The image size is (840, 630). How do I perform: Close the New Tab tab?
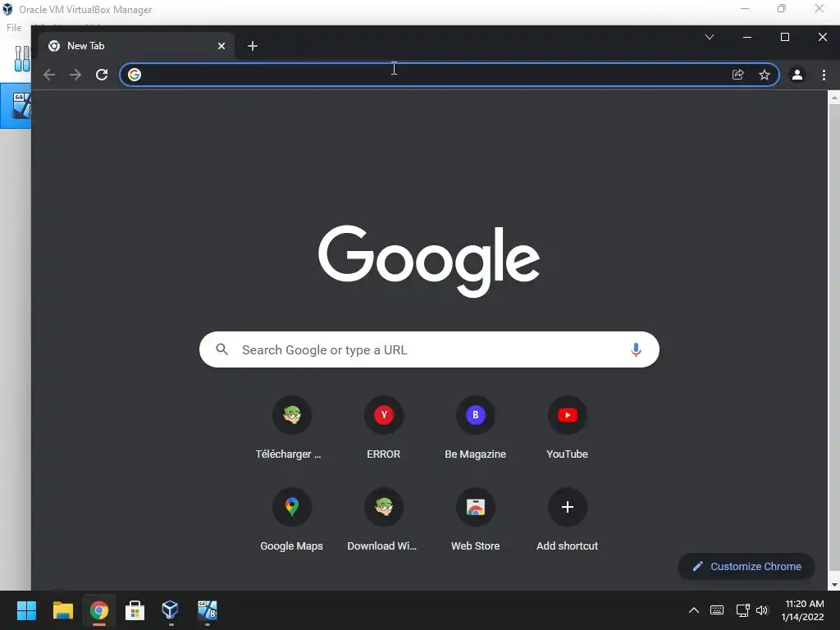(221, 46)
